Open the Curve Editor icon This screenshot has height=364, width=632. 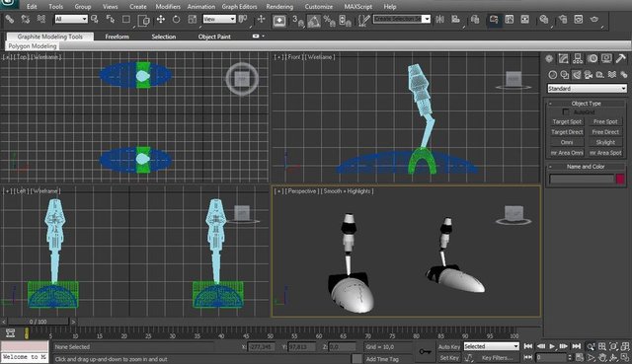click(x=510, y=19)
